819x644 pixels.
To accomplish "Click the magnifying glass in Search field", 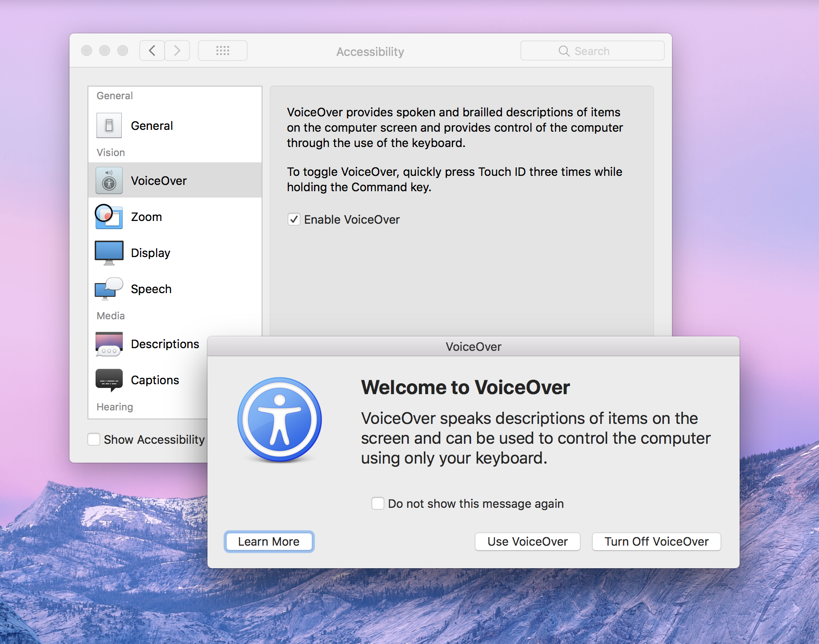I will [x=564, y=51].
